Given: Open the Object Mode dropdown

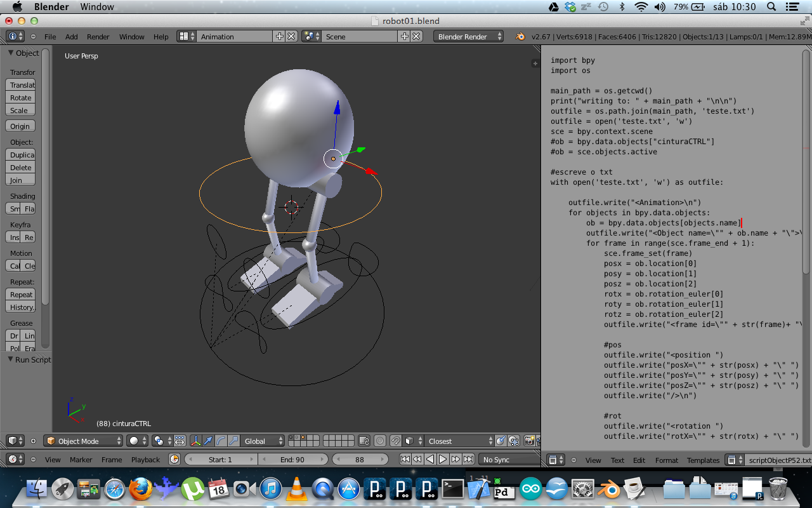Looking at the screenshot, I should click(x=82, y=440).
